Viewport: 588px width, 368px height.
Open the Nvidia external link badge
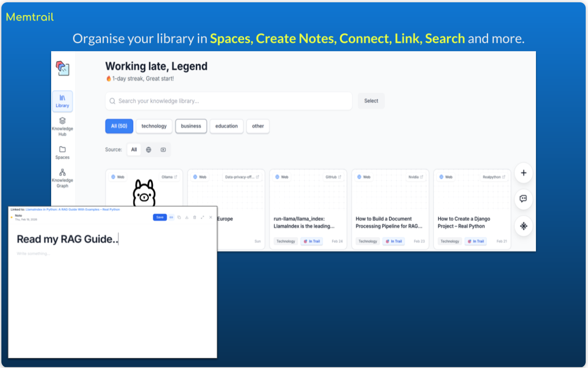point(416,177)
